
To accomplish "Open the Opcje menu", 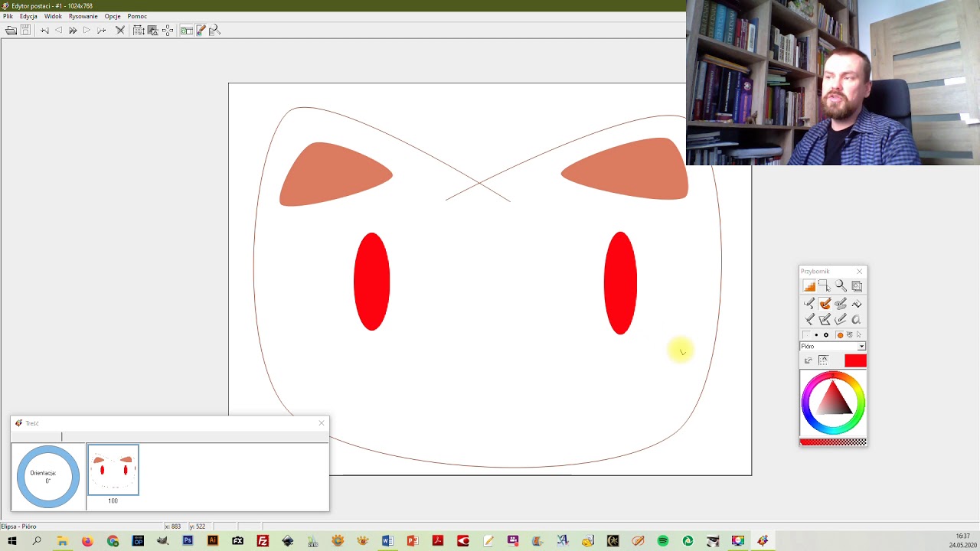I will (113, 16).
